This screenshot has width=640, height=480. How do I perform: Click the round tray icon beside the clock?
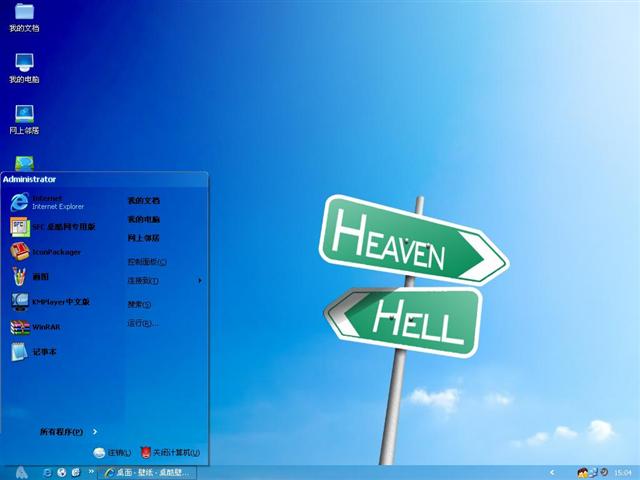coord(604,472)
